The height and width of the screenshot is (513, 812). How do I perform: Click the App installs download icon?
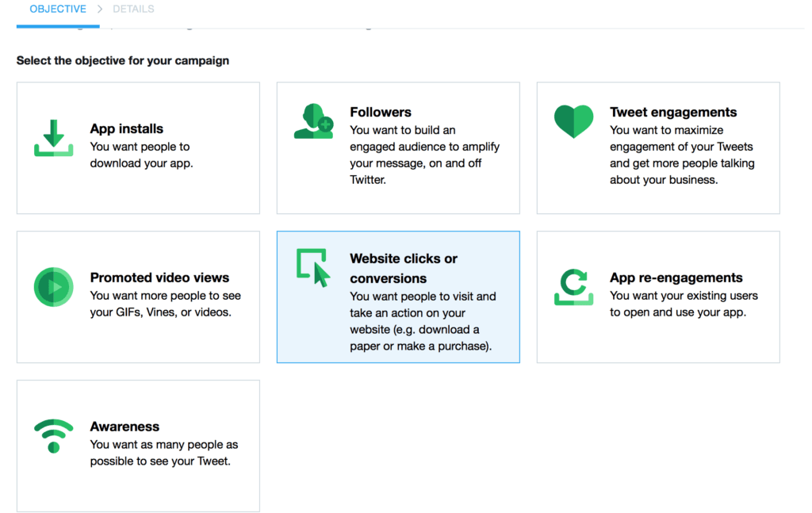[53, 138]
